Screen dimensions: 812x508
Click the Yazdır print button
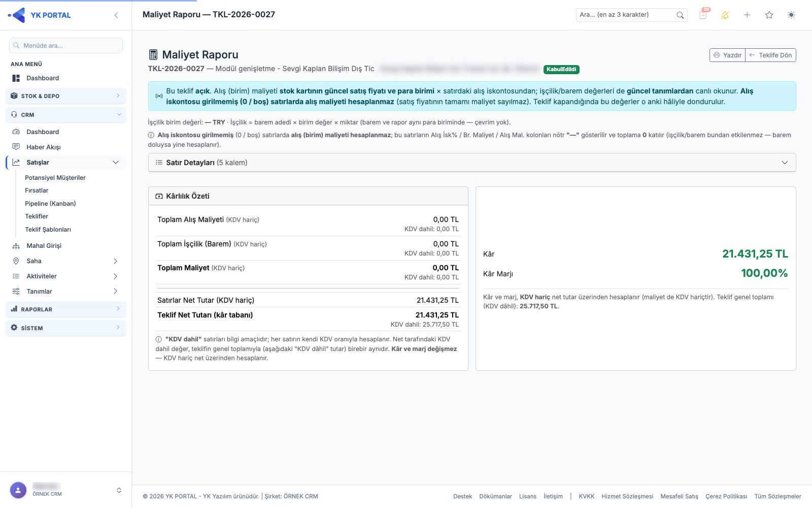click(727, 55)
